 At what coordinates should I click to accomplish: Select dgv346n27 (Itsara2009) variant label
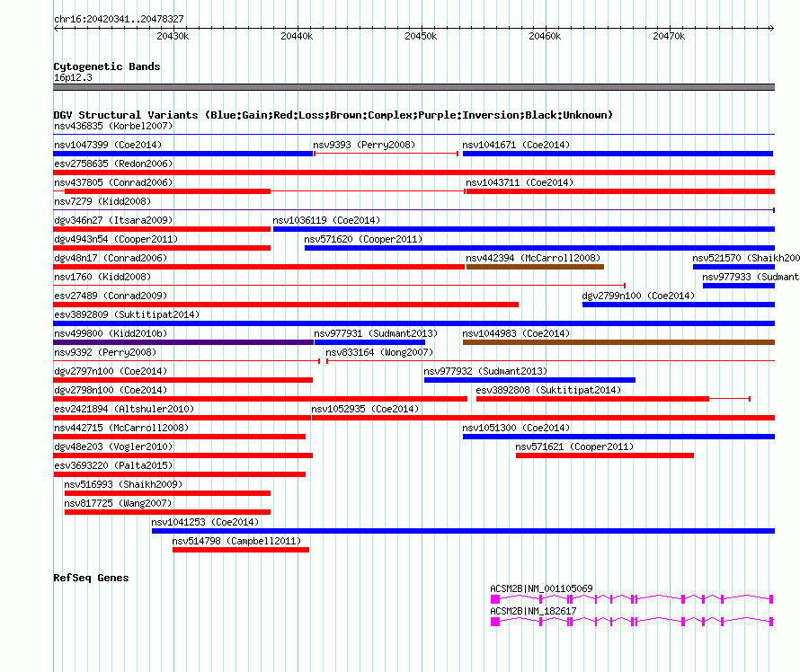pyautogui.click(x=113, y=220)
